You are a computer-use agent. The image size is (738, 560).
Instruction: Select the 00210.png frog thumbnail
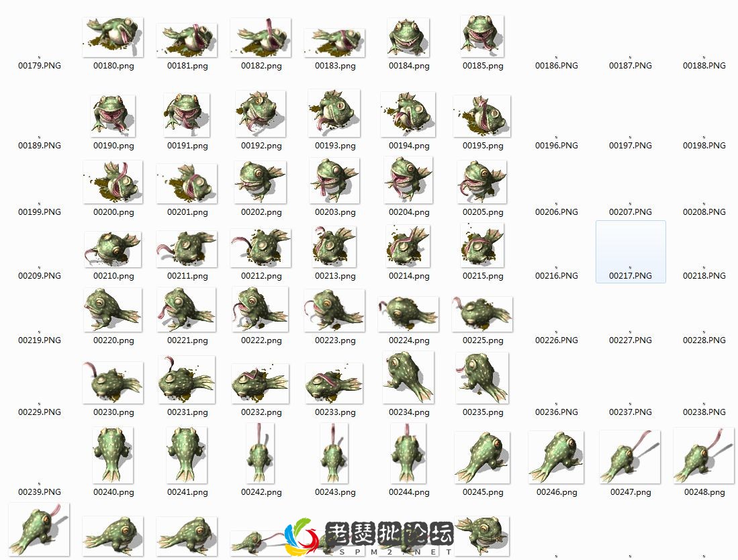[113, 249]
